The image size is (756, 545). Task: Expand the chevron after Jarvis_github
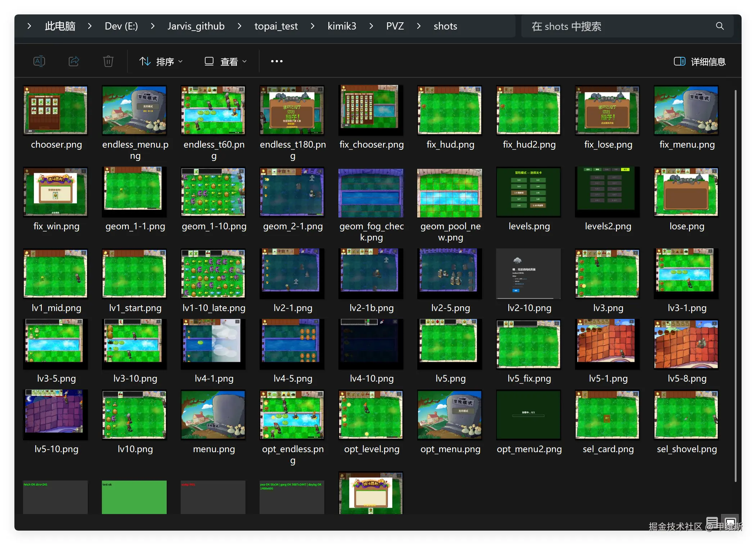[x=239, y=26]
